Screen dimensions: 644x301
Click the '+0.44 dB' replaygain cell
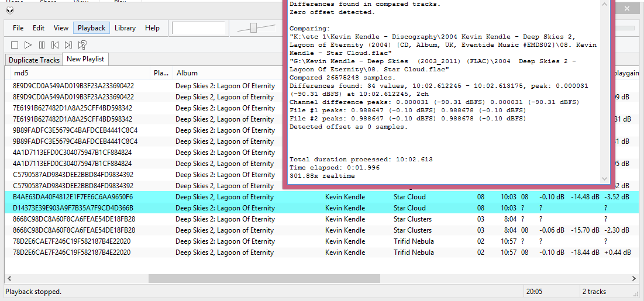(617, 252)
